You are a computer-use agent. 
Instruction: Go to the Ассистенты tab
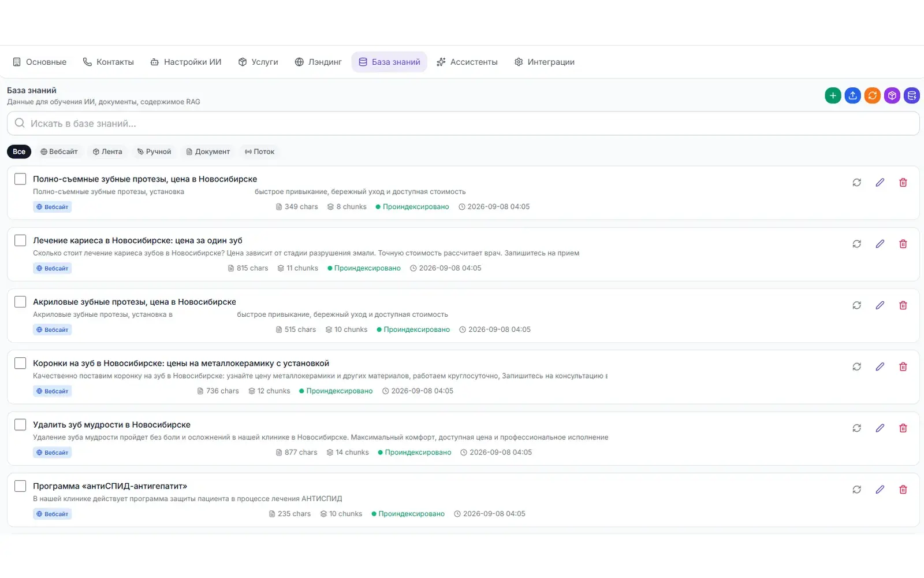(467, 62)
